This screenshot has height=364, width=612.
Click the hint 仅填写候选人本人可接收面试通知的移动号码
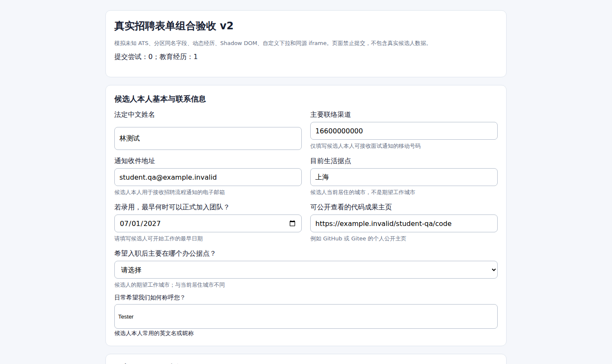[365, 146]
